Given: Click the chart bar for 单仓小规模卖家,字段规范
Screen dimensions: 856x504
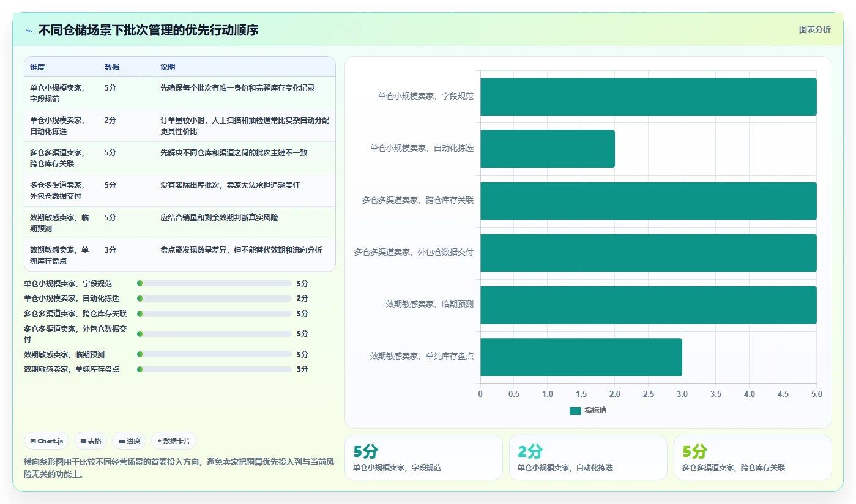Looking at the screenshot, I should tap(648, 97).
